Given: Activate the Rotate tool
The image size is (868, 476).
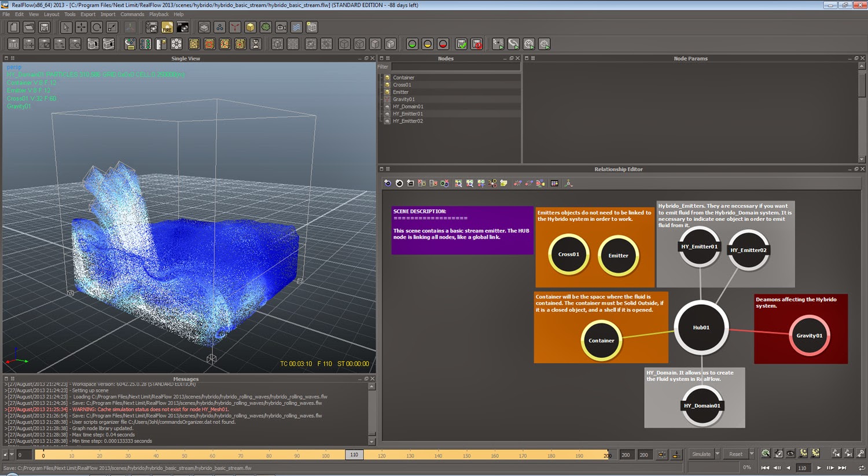Looking at the screenshot, I should (97, 27).
